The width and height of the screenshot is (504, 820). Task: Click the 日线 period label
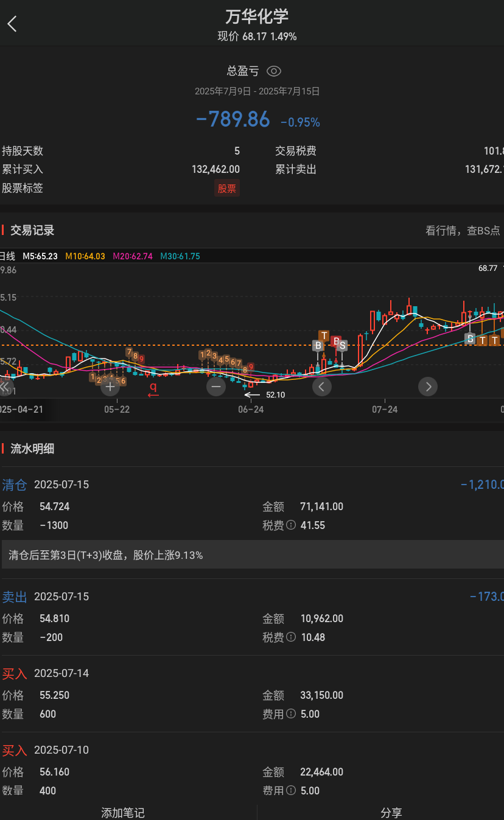(7, 256)
